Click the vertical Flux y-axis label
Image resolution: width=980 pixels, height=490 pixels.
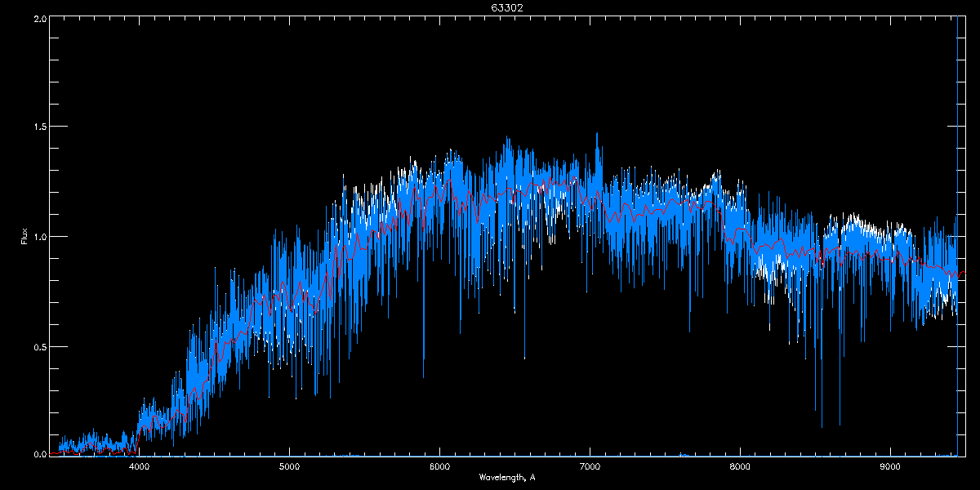(x=24, y=236)
